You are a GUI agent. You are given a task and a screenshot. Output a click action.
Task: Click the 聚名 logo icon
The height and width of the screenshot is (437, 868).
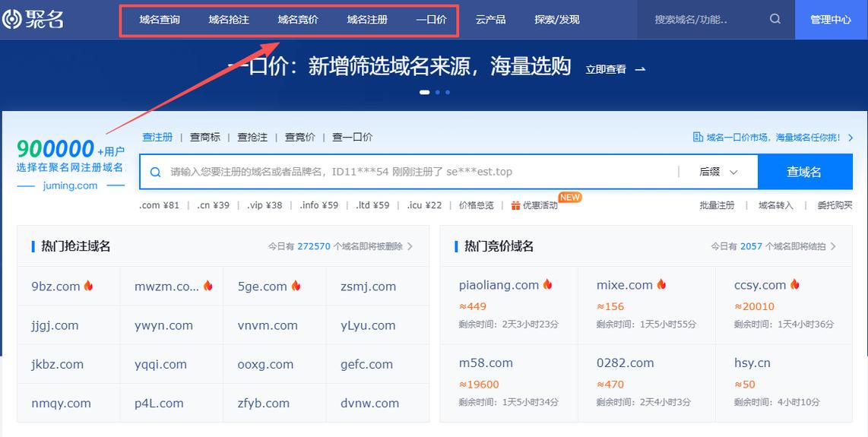tap(11, 20)
